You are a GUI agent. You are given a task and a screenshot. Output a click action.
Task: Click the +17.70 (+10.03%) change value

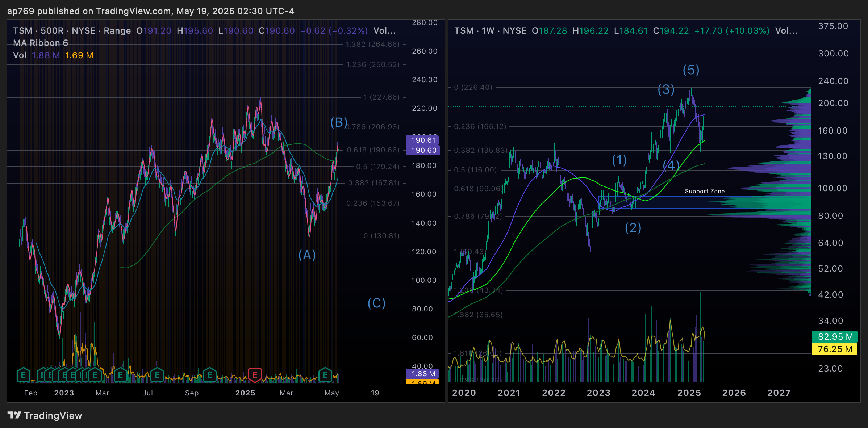[x=732, y=31]
